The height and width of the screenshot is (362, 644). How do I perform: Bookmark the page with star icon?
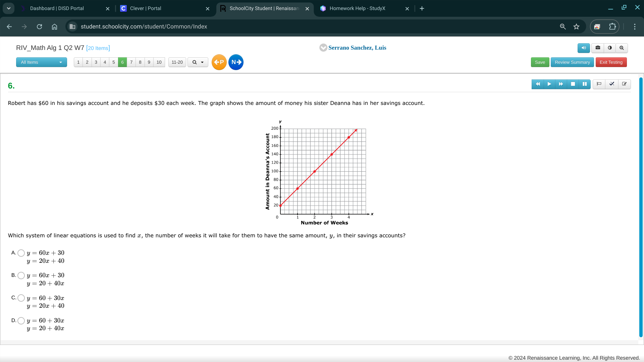tap(577, 26)
